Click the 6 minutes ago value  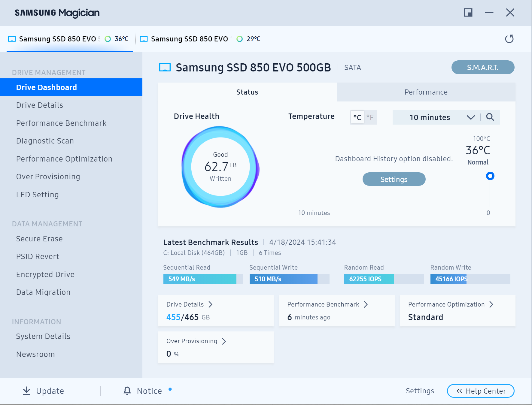(x=309, y=317)
